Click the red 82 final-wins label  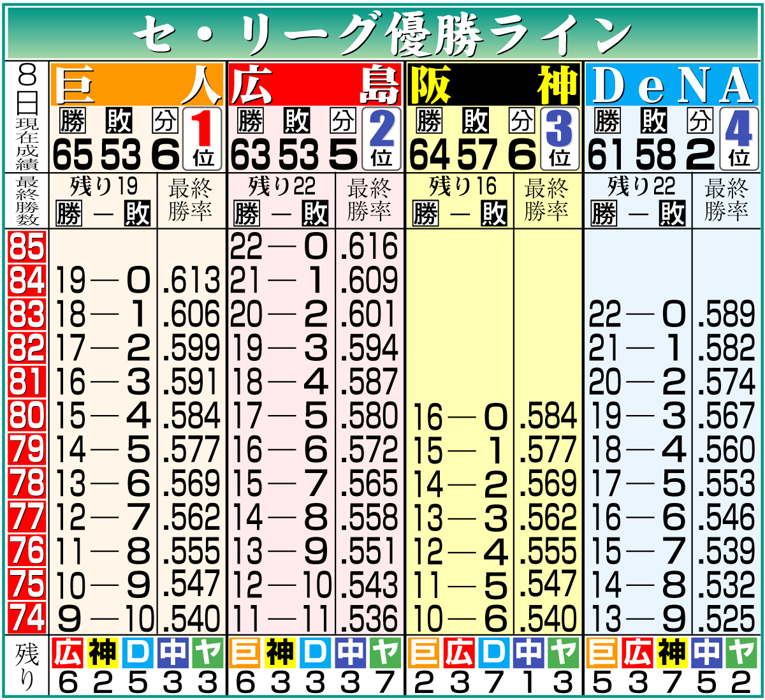[x=27, y=348]
